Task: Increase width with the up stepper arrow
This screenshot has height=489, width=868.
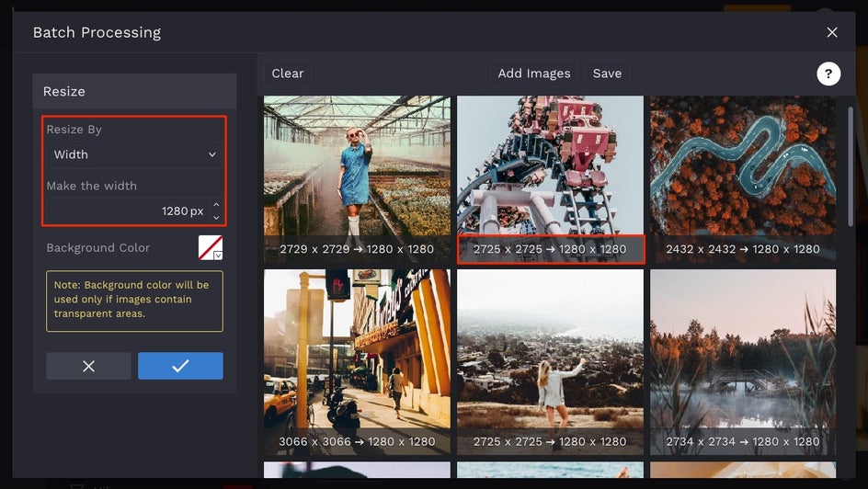Action: click(216, 205)
